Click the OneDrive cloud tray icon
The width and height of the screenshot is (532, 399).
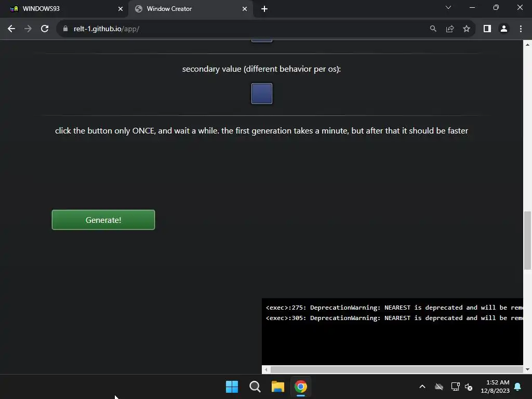tap(439, 387)
